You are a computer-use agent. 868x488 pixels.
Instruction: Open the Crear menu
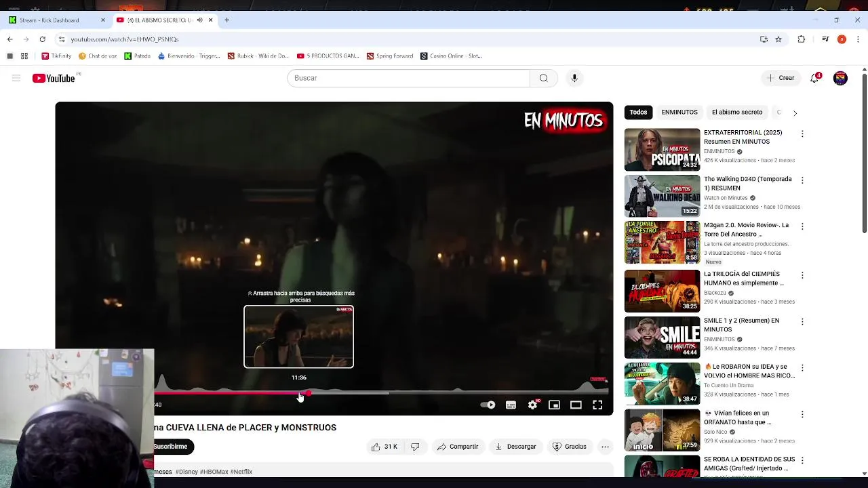tap(781, 78)
